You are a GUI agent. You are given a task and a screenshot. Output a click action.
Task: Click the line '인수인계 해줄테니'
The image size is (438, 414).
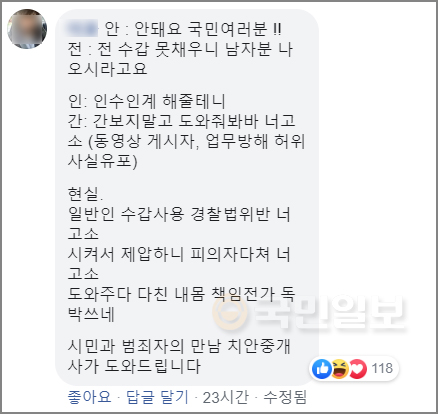point(159,101)
